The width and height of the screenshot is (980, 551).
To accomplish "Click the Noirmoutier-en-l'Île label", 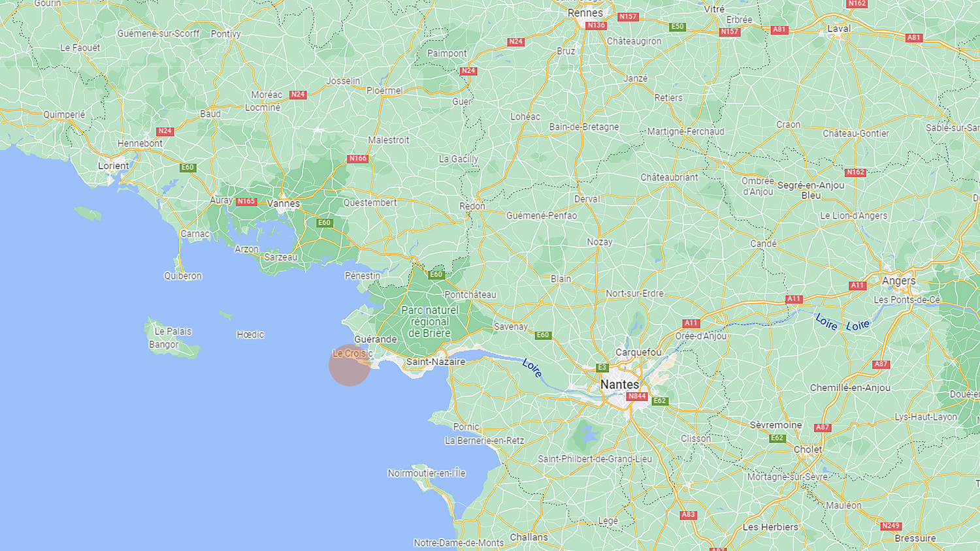I will (427, 473).
